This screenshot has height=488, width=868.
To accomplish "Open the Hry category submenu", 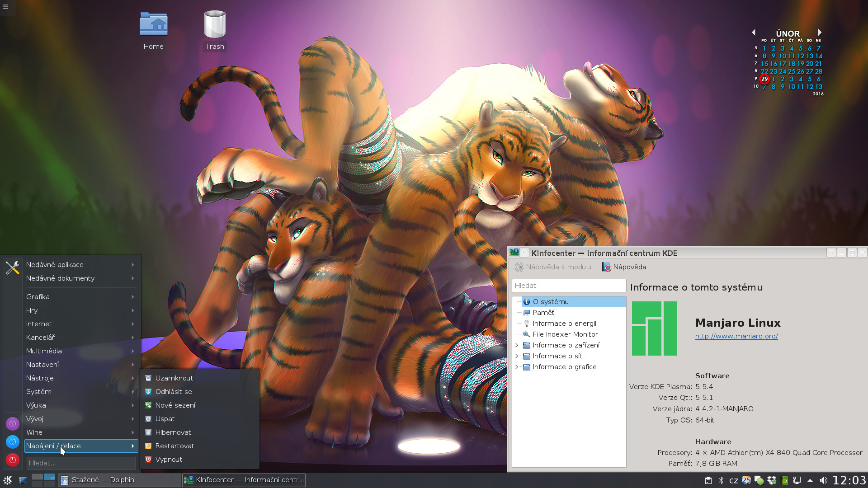I will (81, 310).
